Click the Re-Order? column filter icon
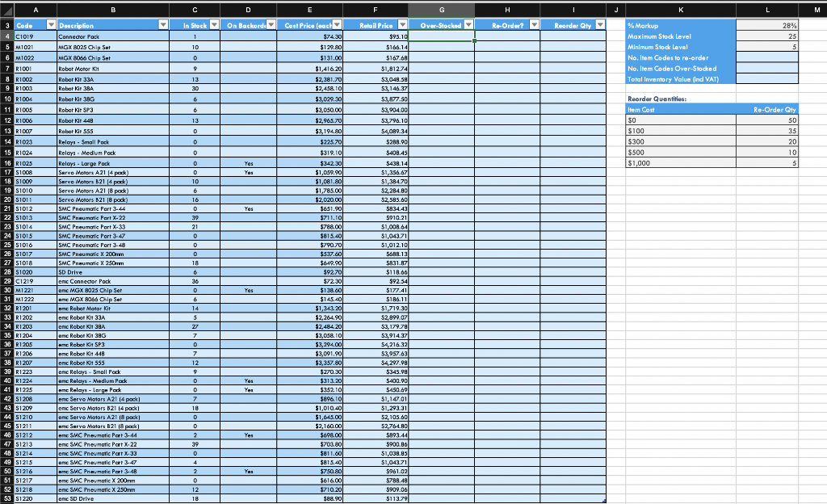Screen dimensions: 827x504 click(x=534, y=23)
